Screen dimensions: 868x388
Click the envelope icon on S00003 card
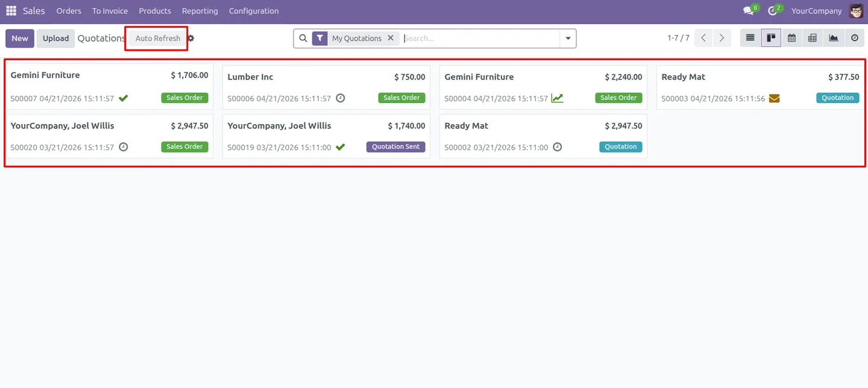[774, 98]
